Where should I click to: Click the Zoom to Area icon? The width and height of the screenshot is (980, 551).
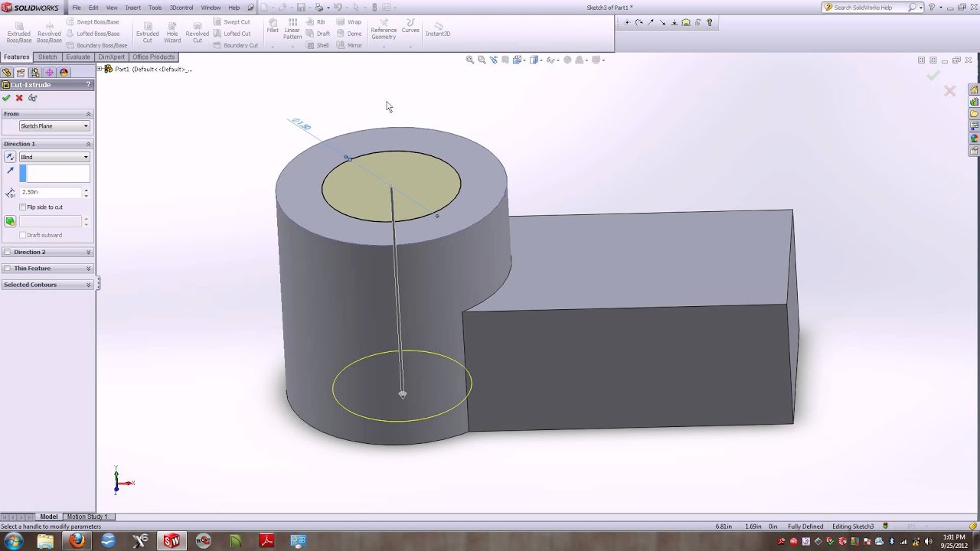[482, 60]
